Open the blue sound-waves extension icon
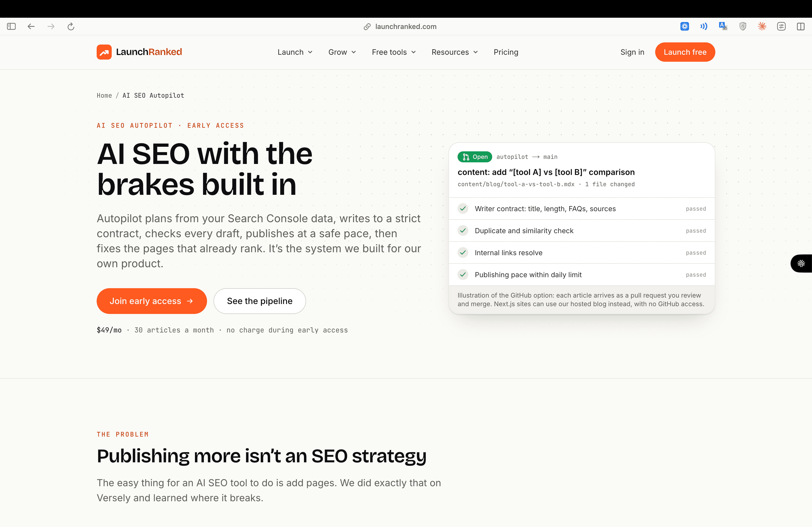The height and width of the screenshot is (527, 812). [704, 26]
